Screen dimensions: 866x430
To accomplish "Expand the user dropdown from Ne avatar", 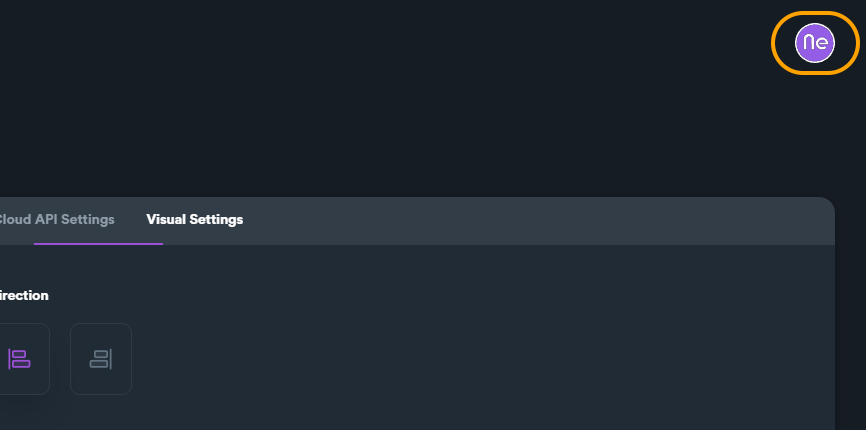I will [815, 42].
